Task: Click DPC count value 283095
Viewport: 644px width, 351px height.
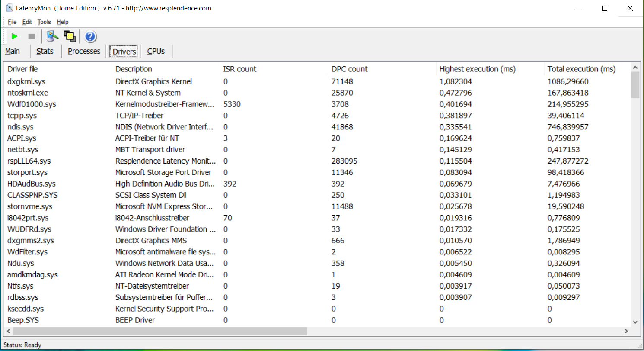Action: tap(344, 161)
